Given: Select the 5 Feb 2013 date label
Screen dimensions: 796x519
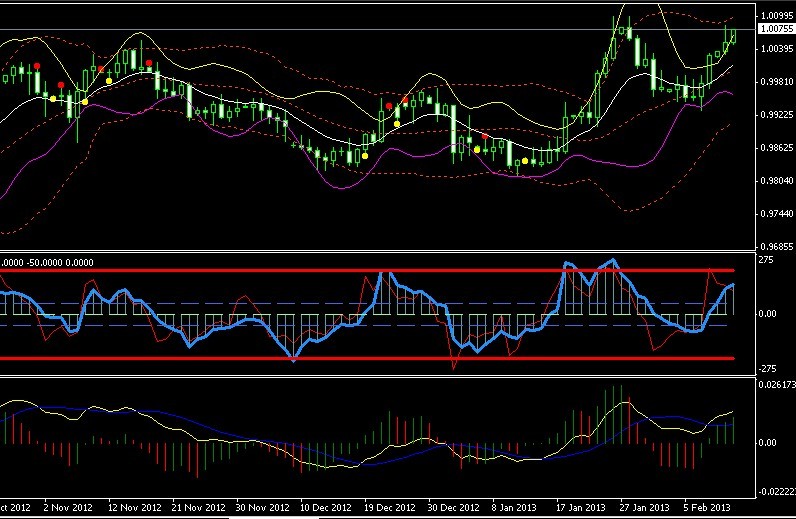Looking at the screenshot, I should 707,507.
